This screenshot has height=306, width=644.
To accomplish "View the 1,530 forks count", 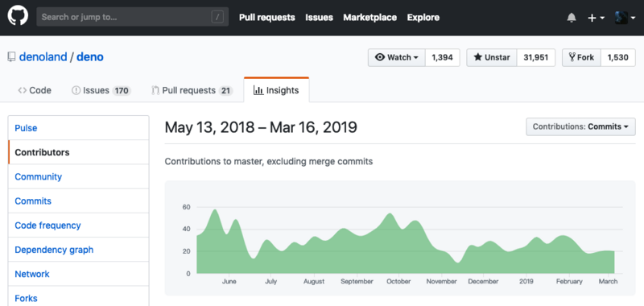I will tap(618, 57).
